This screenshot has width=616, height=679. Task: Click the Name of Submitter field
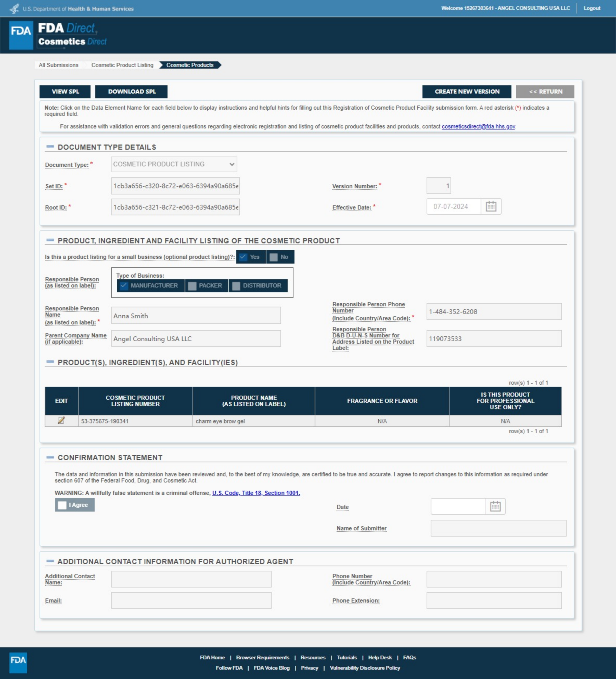tap(498, 528)
